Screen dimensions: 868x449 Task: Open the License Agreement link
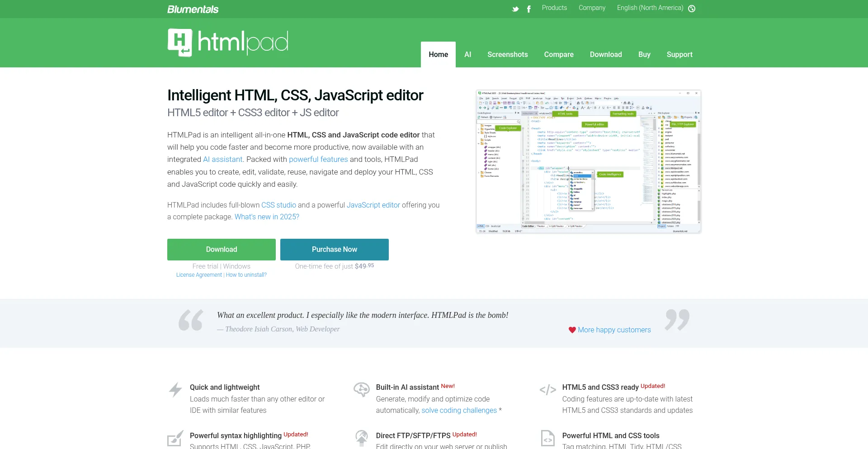(x=199, y=275)
